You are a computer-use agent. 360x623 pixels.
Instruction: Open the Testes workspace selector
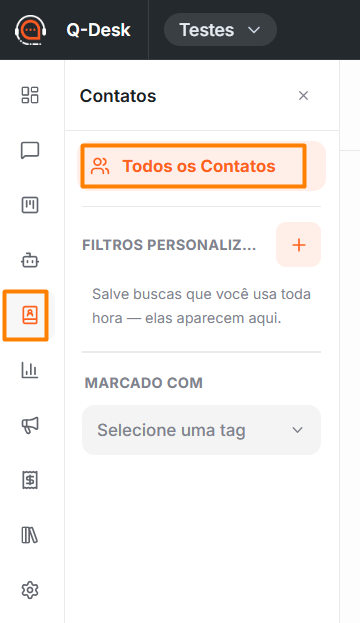pos(220,30)
